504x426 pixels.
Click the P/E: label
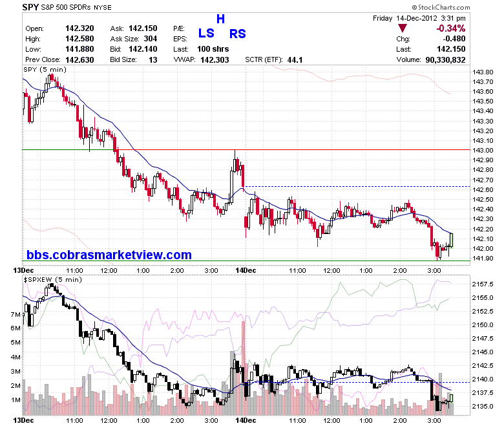coord(179,28)
